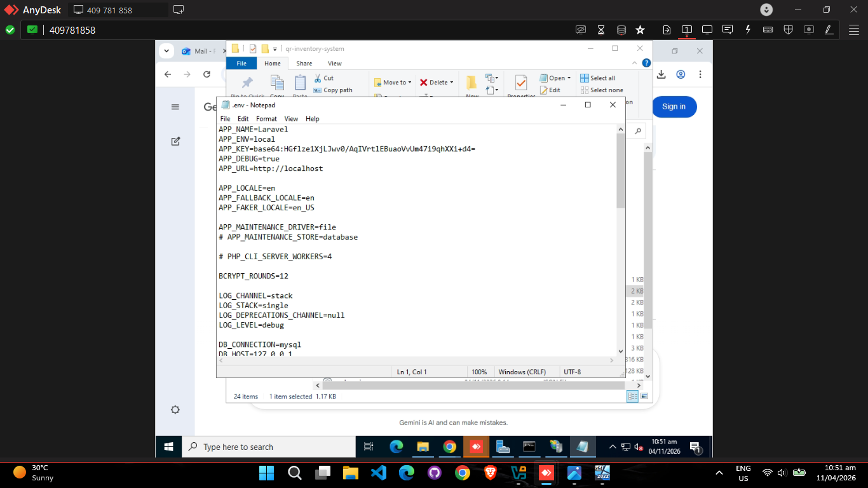Click the AnyDesk lightning actions icon
Viewport: 868px width, 488px height.
pyautogui.click(x=748, y=30)
